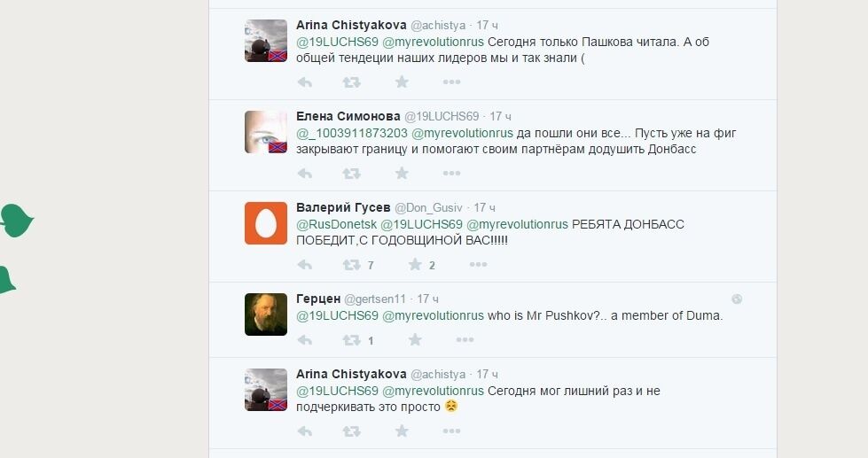Click Герцен's portrait avatar

tap(265, 314)
